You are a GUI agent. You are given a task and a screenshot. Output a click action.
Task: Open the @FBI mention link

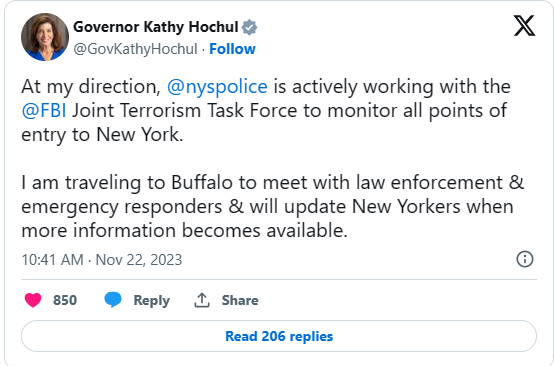(44, 111)
